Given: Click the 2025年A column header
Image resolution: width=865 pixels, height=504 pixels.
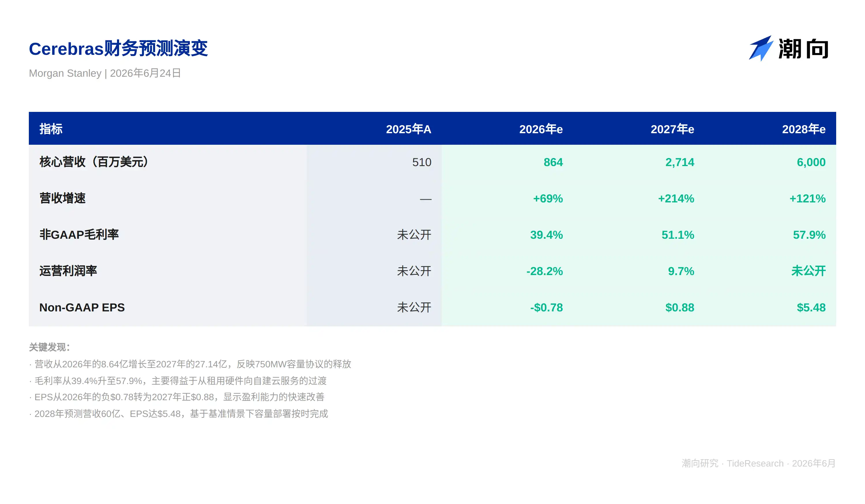Looking at the screenshot, I should coord(409,129).
